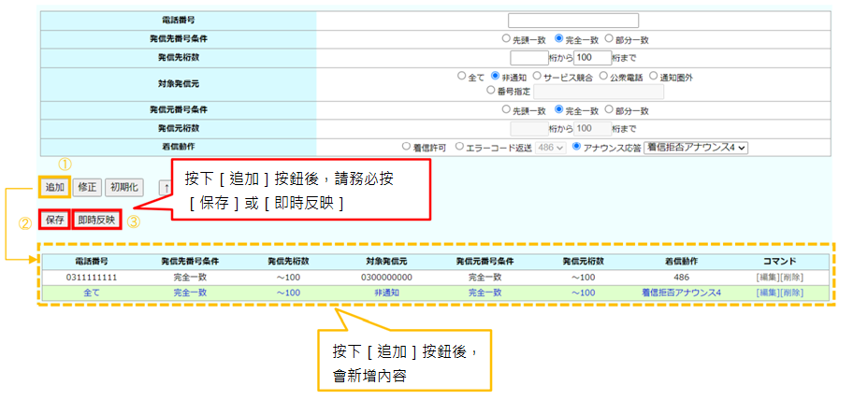Choose the 公衆電話 radio option
This screenshot has height=400, width=868.
tap(602, 77)
